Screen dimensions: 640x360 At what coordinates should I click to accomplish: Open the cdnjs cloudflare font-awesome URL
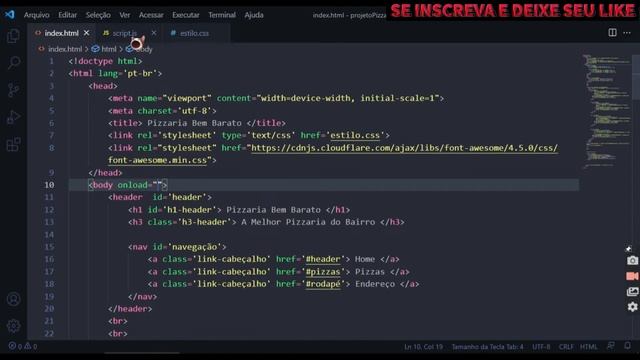pos(404,148)
